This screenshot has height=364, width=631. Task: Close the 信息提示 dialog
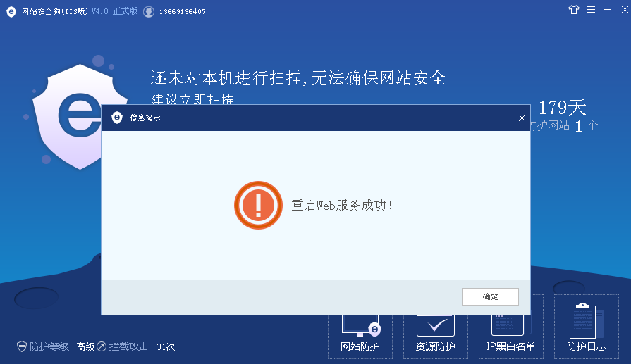coord(522,118)
